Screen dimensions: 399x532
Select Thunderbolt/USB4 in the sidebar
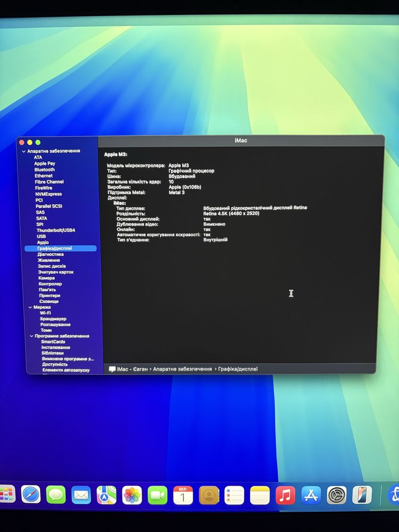point(56,230)
